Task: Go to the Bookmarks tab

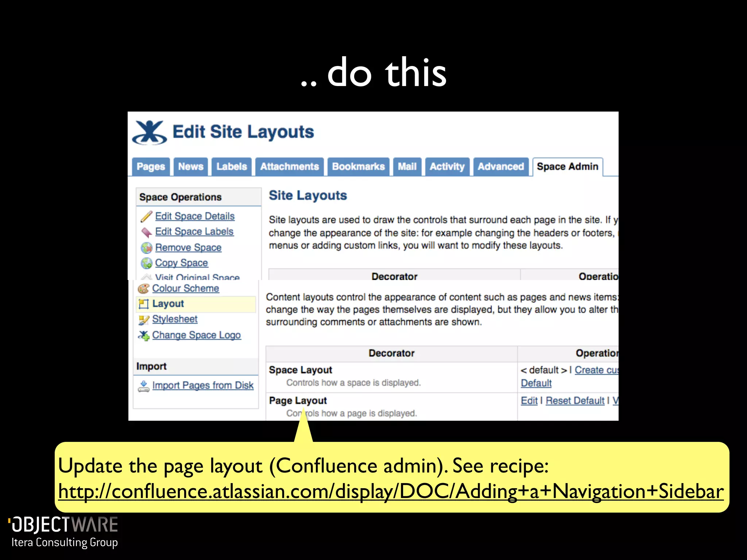Action: tap(358, 167)
